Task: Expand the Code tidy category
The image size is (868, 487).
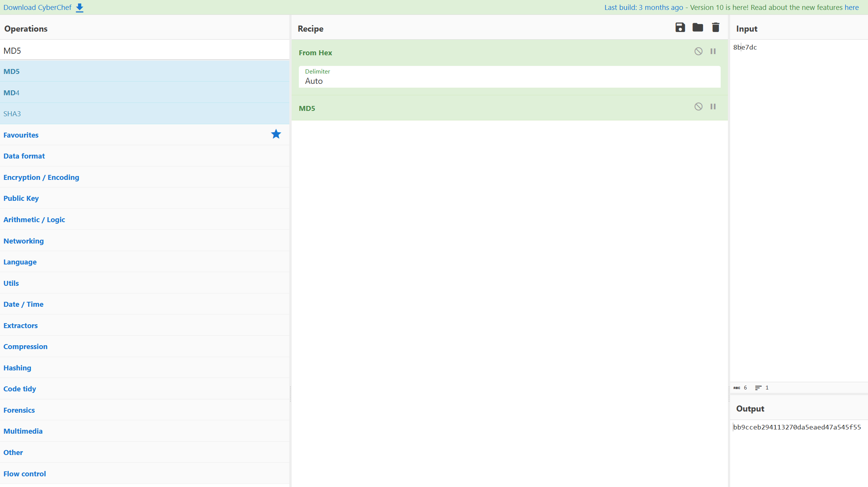Action: pos(145,389)
